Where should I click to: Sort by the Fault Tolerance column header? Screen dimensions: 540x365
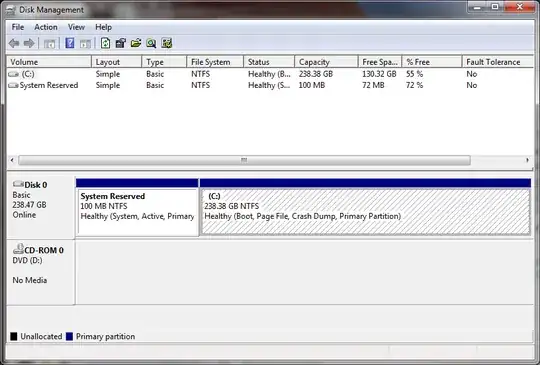(498, 62)
